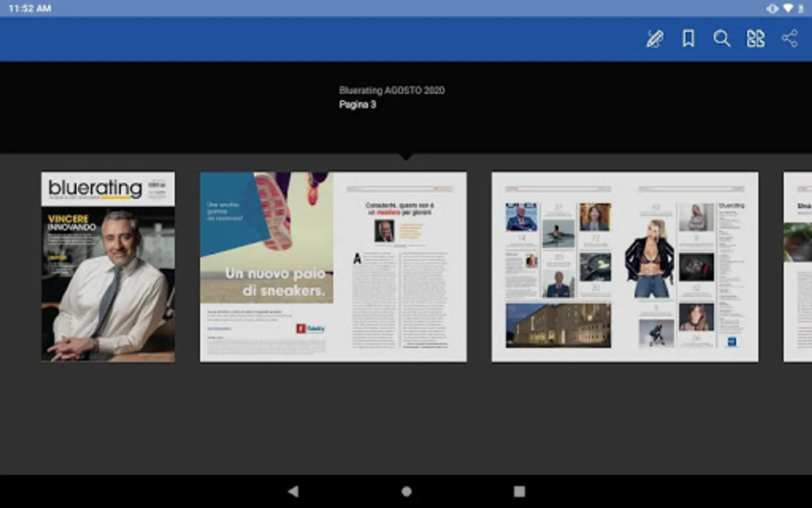Open the sneakers advertisement page
Viewport: 812px width, 508px height.
coord(267,267)
